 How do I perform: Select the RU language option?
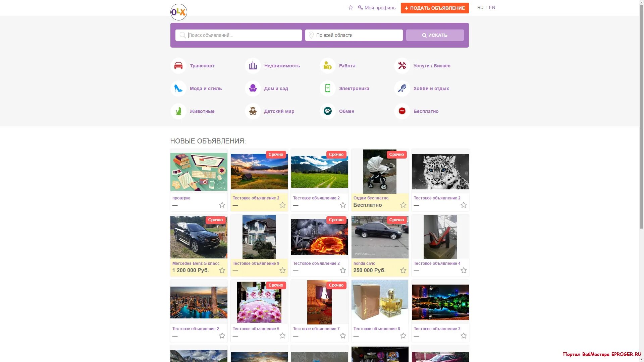(480, 8)
